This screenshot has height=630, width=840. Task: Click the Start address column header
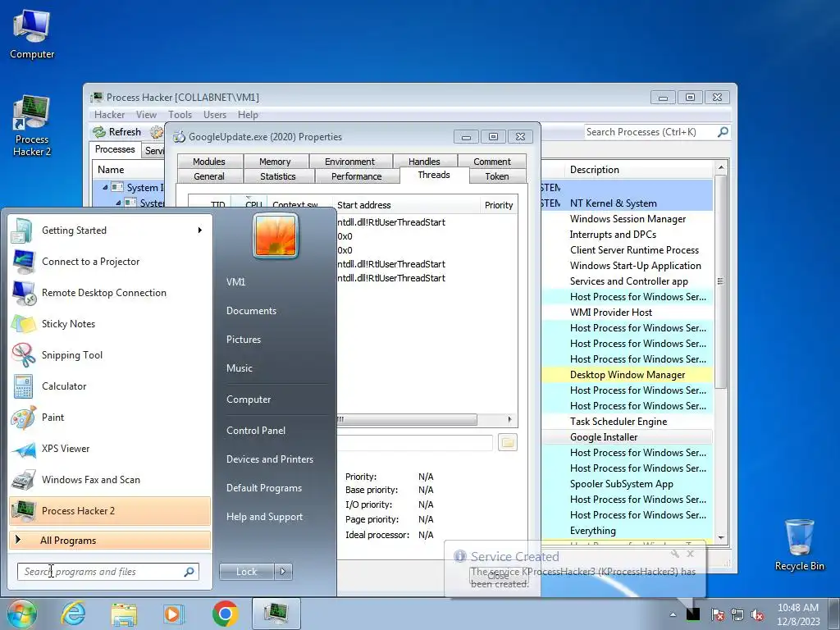[x=407, y=205]
